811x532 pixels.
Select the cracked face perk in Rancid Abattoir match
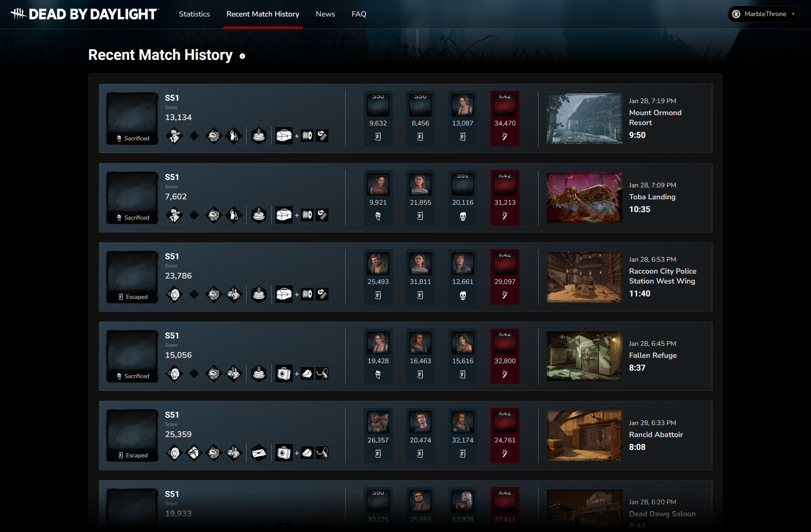(194, 452)
